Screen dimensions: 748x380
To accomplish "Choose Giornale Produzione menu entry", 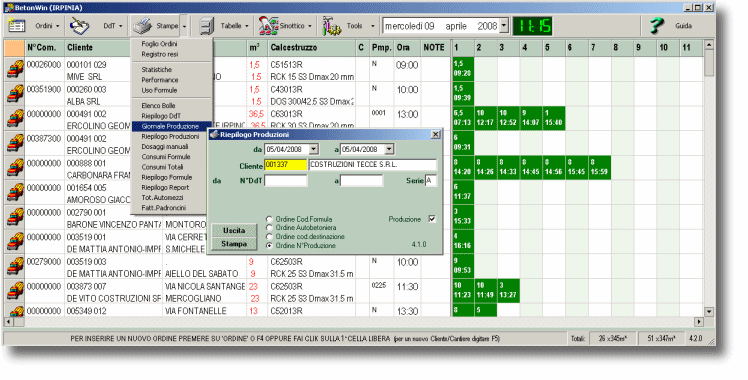I will click(170, 126).
